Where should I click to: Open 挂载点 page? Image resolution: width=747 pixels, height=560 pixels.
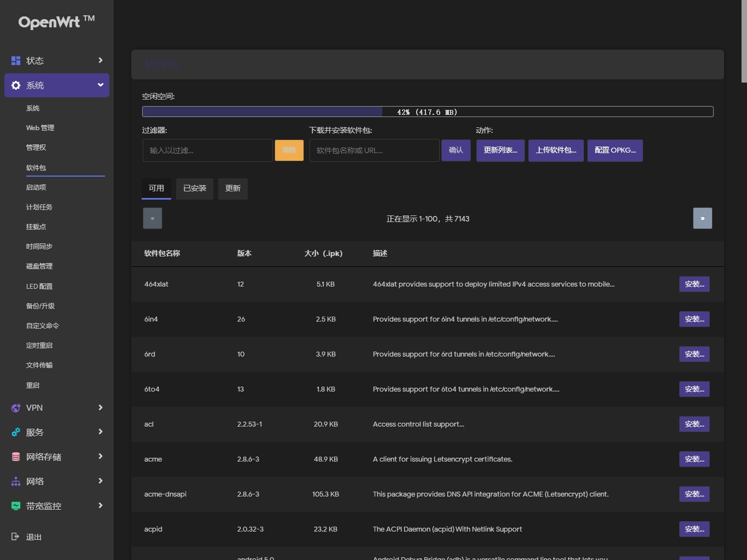[36, 227]
